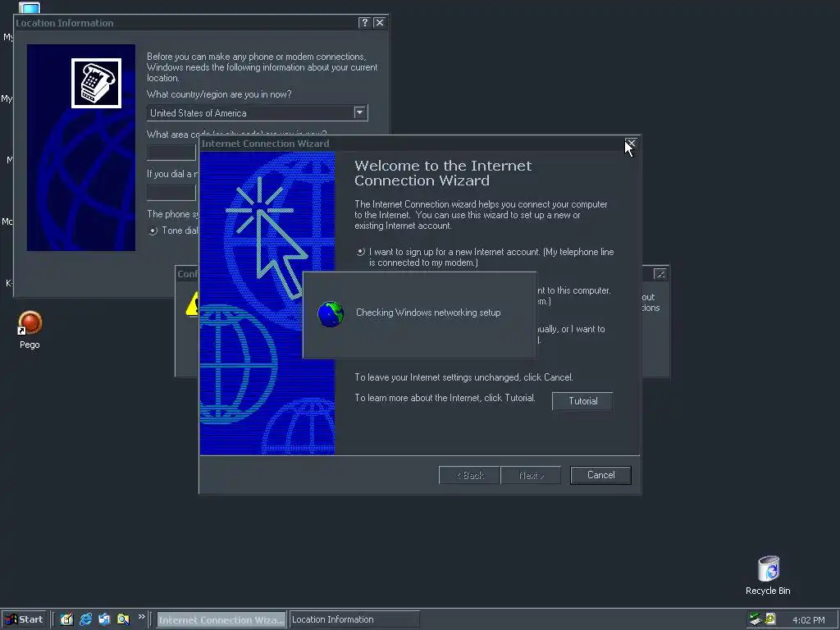Click the 4:02 PM system clock
This screenshot has width=840, height=630.
point(808,620)
